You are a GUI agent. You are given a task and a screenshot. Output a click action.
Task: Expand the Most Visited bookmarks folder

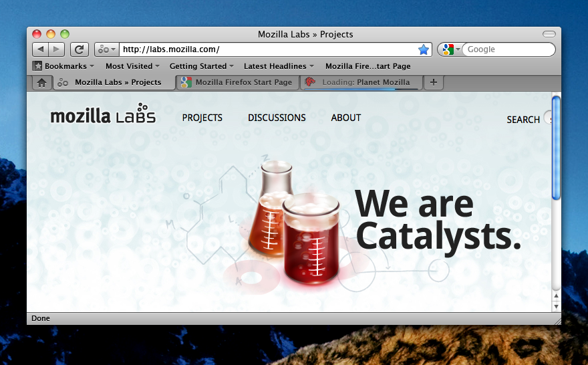[133, 66]
